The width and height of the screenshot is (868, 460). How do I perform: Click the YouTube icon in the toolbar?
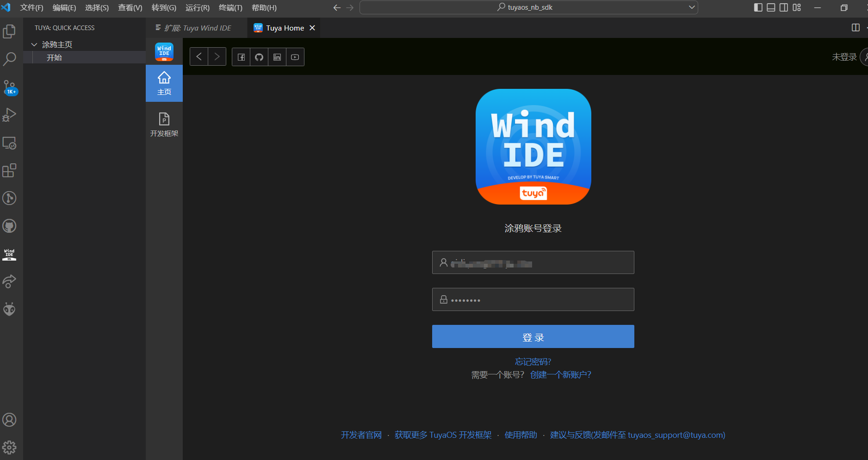point(295,57)
